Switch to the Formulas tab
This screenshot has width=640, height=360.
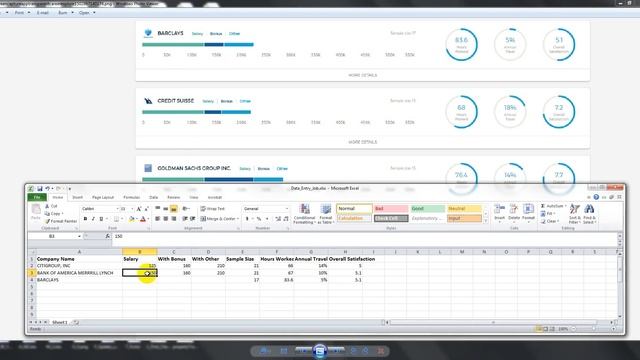pyautogui.click(x=131, y=197)
